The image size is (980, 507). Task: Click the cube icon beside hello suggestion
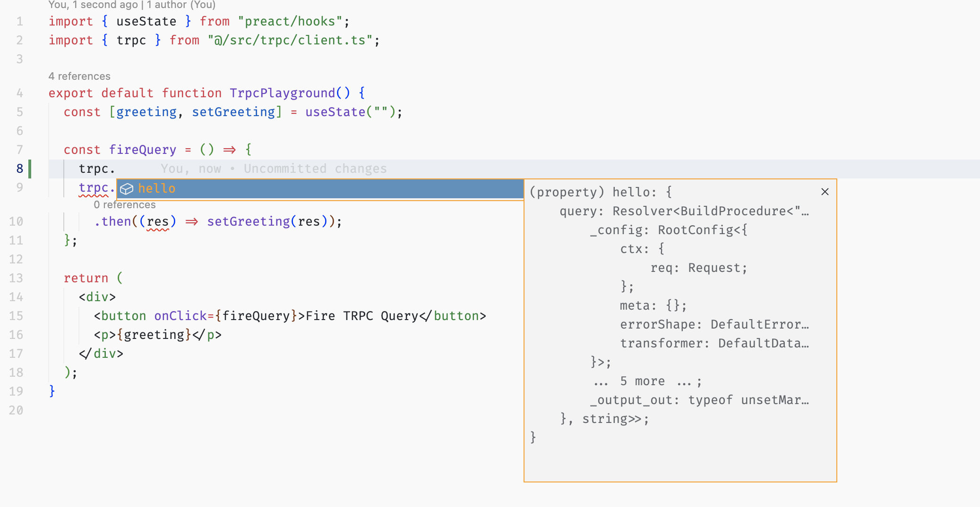(x=126, y=189)
